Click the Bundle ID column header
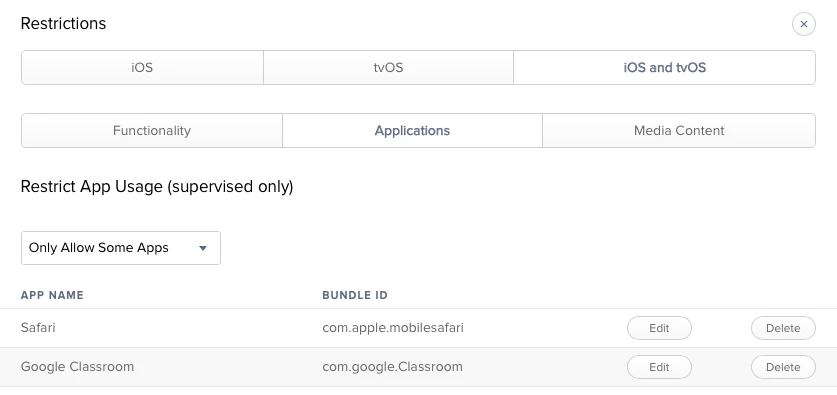Image resolution: width=837 pixels, height=395 pixels. [355, 295]
